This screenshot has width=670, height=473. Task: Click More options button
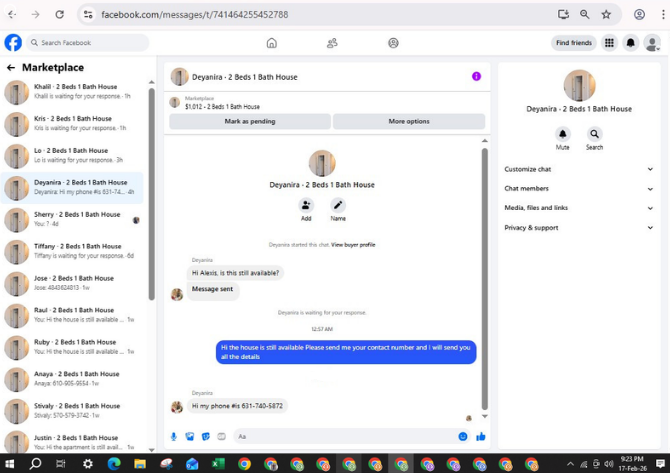click(409, 121)
